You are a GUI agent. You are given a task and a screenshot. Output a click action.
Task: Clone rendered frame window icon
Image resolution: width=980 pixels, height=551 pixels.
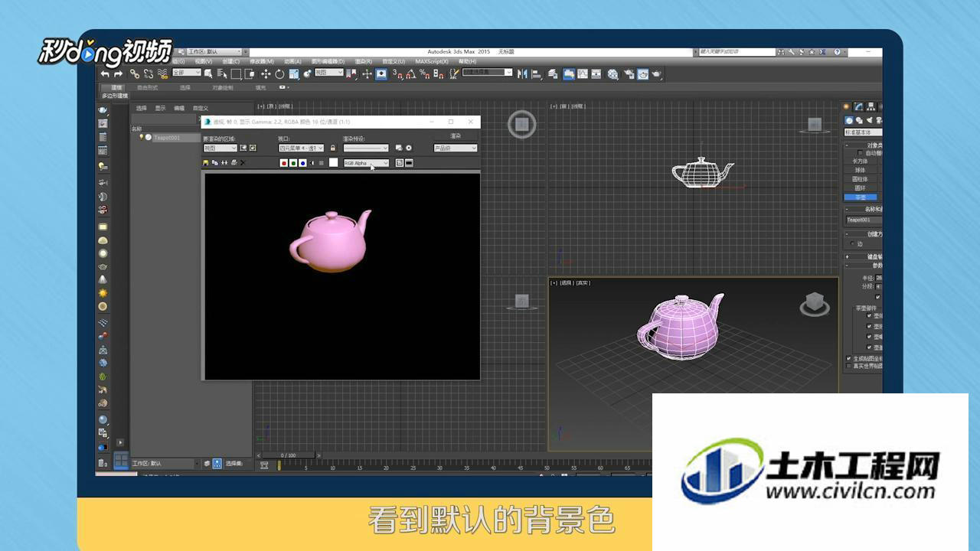point(224,163)
